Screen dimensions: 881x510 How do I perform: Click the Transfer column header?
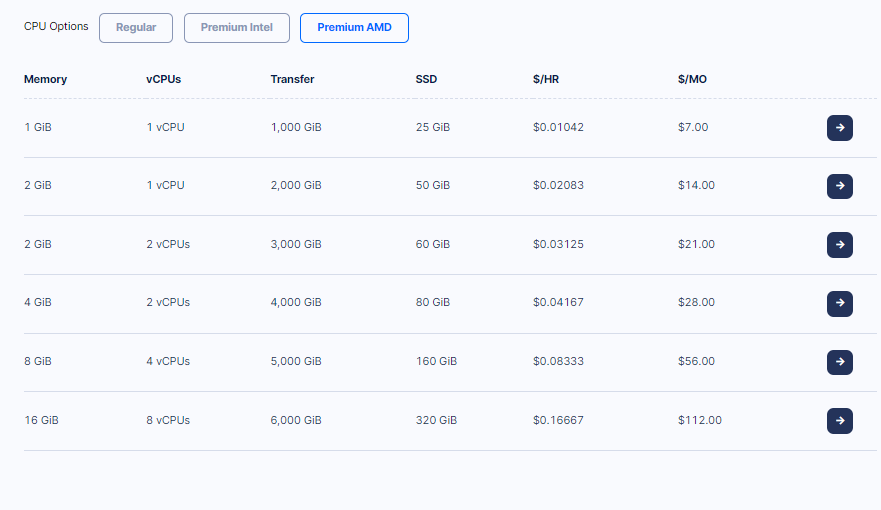pyautogui.click(x=292, y=79)
